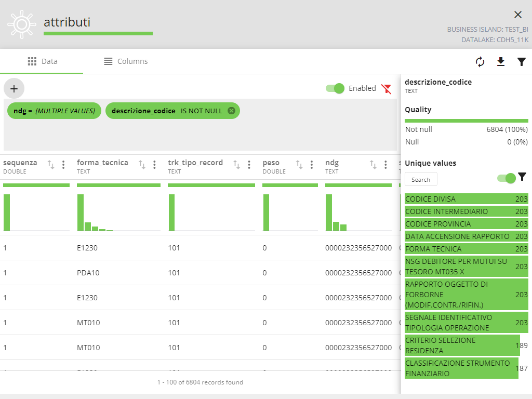This screenshot has height=399, width=532.
Task: Toggle the filters Enabled switch
Action: point(335,88)
